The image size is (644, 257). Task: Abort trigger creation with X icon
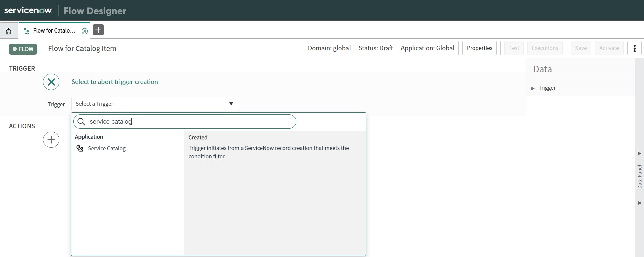pyautogui.click(x=51, y=82)
